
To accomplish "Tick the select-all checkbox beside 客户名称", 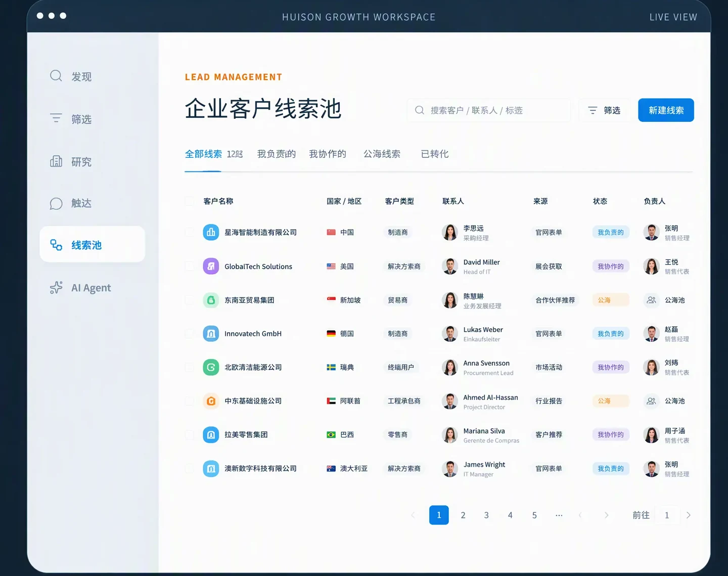I will [189, 201].
